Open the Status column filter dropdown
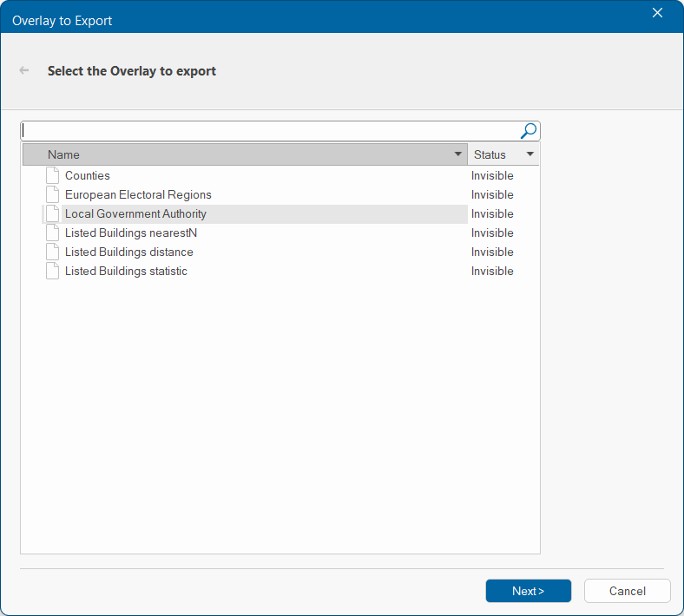This screenshot has width=684, height=616. [530, 154]
